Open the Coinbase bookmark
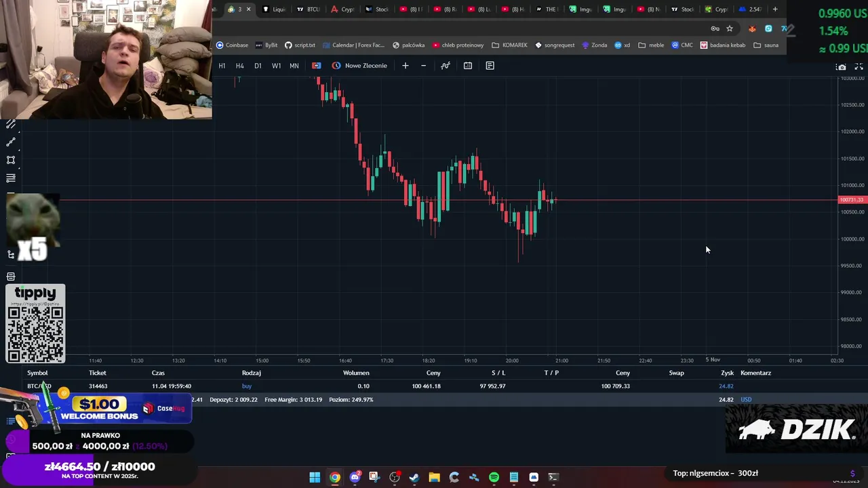868x488 pixels. click(232, 45)
